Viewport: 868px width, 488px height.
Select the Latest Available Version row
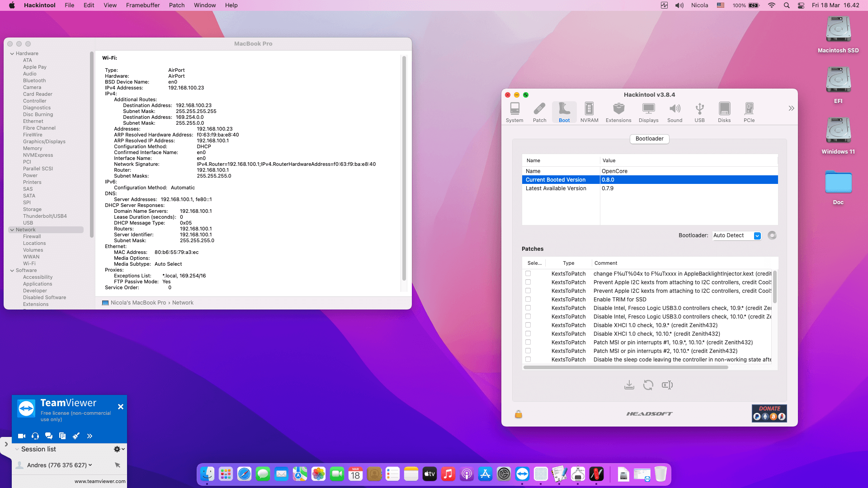click(650, 188)
